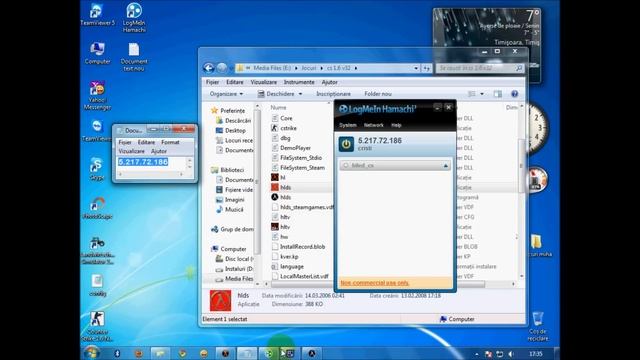
Task: Change the view with the Explorer view icon
Action: coord(472,94)
